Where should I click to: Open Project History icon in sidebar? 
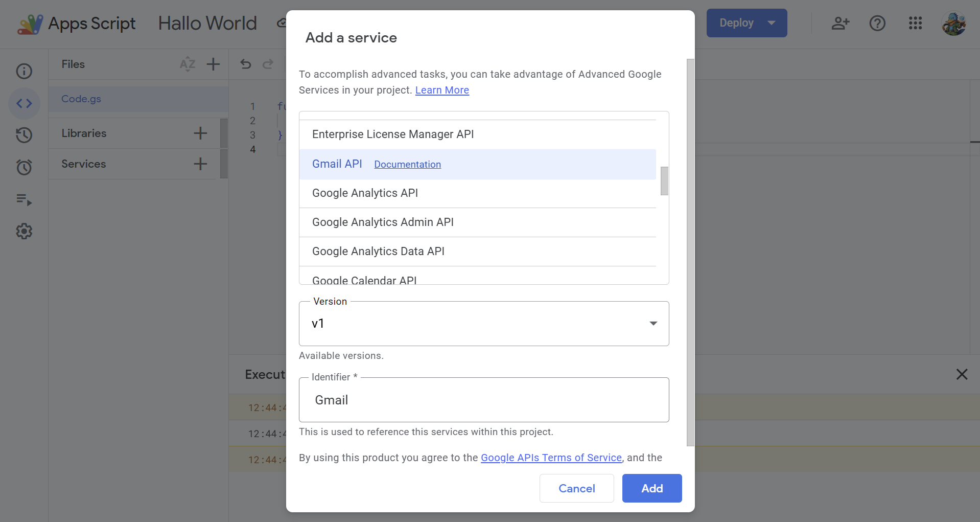point(24,135)
